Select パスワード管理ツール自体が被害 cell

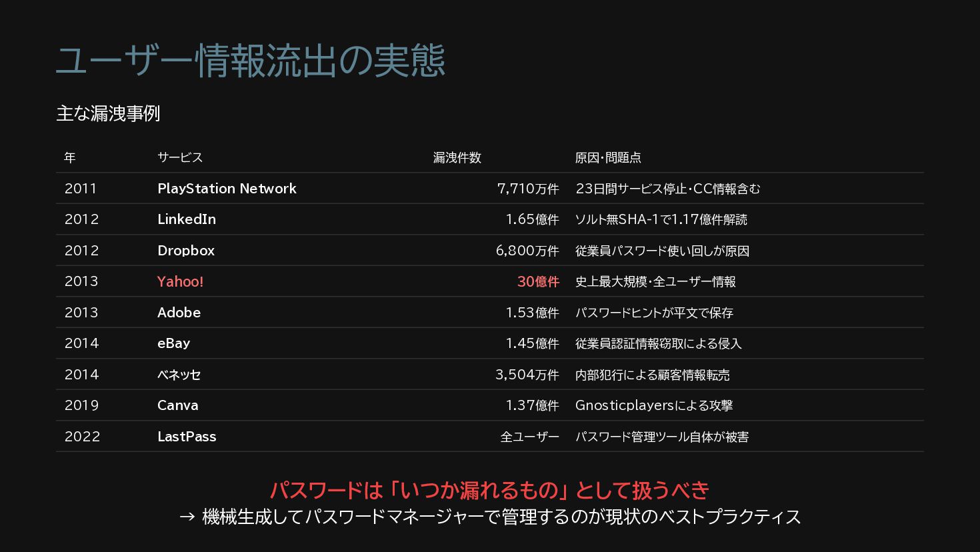point(662,437)
